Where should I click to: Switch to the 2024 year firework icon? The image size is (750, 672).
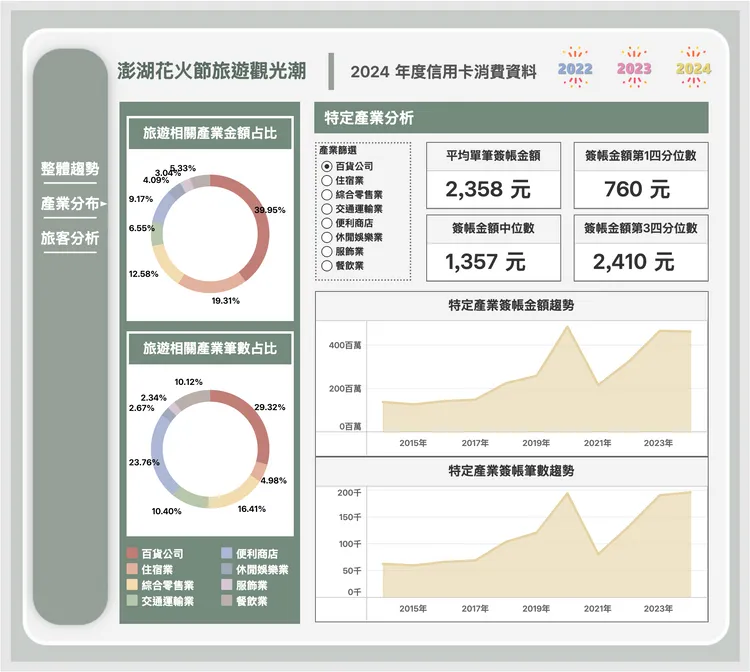click(x=693, y=67)
